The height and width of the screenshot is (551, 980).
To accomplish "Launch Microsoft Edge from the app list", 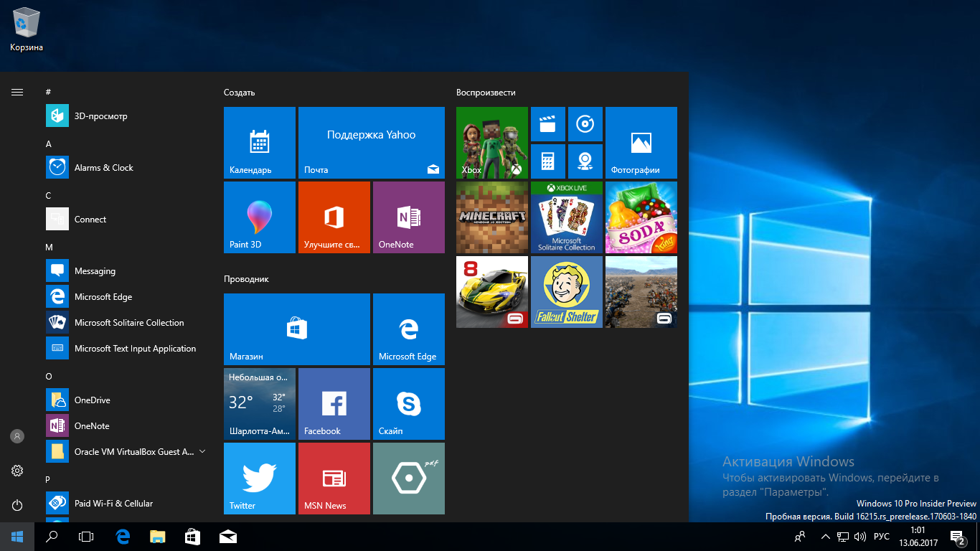I will (x=126, y=297).
